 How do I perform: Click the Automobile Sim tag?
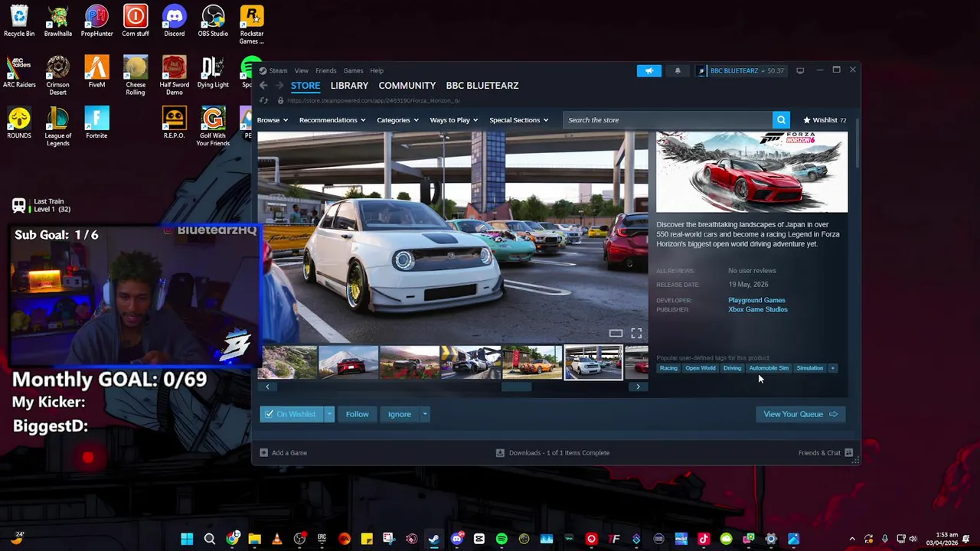(769, 368)
